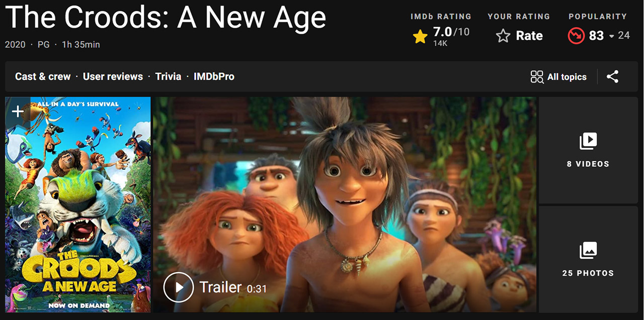Click the red popularity trend icon
This screenshot has width=644, height=320.
(576, 36)
